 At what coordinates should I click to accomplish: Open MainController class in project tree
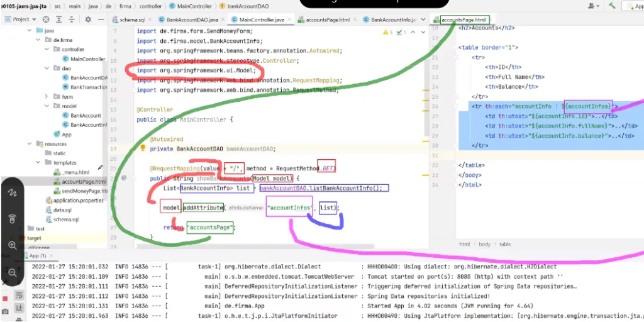click(x=84, y=58)
